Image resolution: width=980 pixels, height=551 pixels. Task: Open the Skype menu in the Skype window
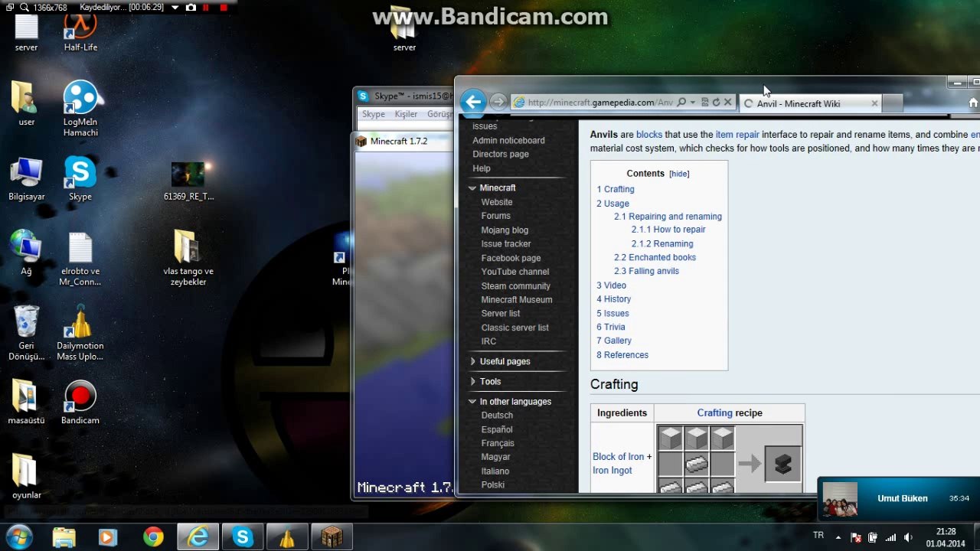tap(374, 114)
